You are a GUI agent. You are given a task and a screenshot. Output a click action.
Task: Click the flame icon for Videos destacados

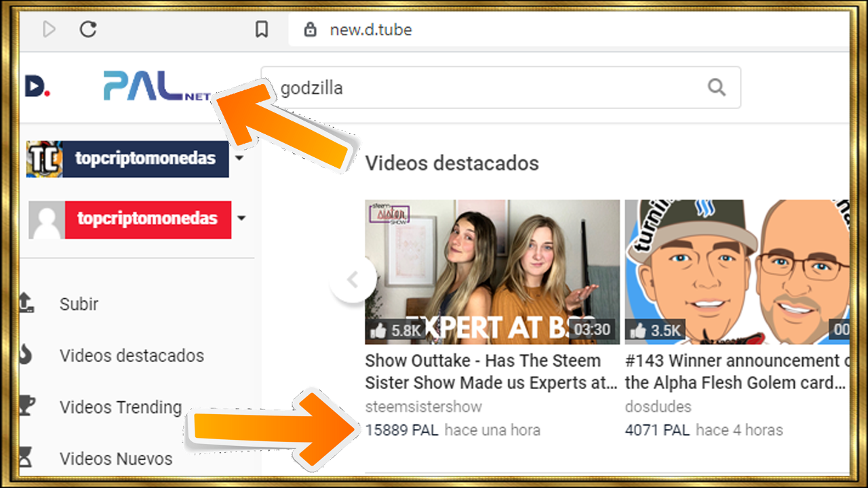click(x=26, y=355)
